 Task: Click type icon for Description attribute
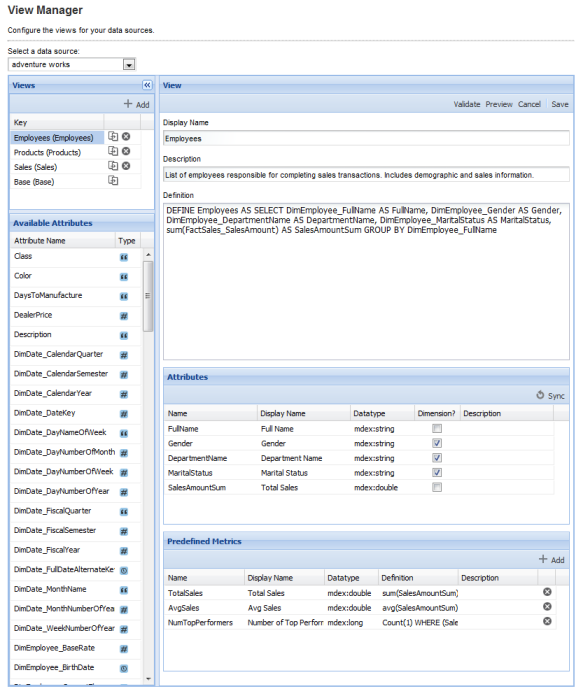point(124,336)
